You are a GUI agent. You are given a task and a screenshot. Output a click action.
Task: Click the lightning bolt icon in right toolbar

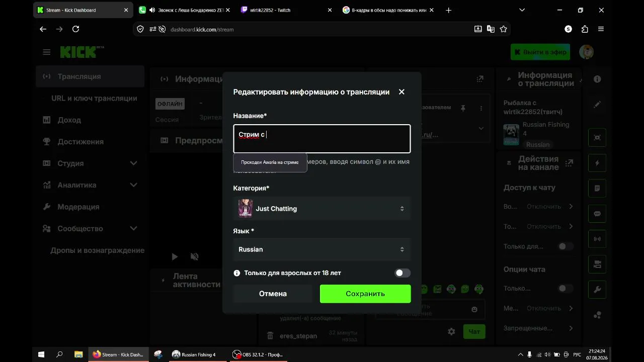click(x=597, y=163)
